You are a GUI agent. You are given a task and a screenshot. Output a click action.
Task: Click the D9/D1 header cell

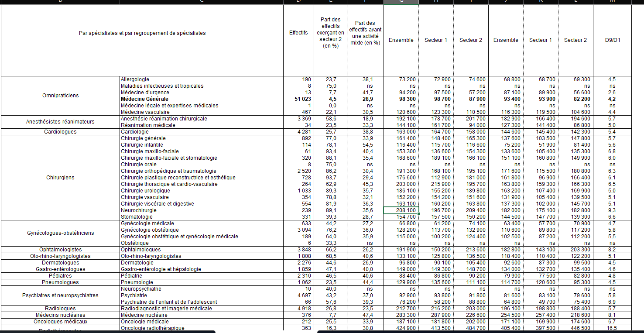coord(612,40)
